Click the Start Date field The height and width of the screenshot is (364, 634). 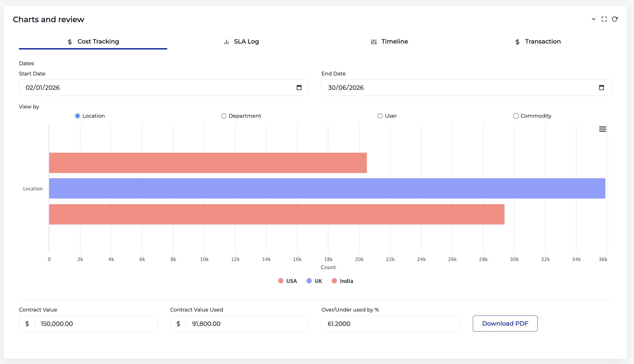click(164, 88)
